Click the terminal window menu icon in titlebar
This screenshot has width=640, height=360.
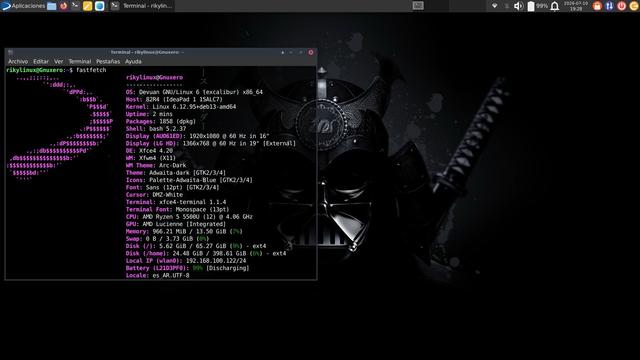point(11,52)
